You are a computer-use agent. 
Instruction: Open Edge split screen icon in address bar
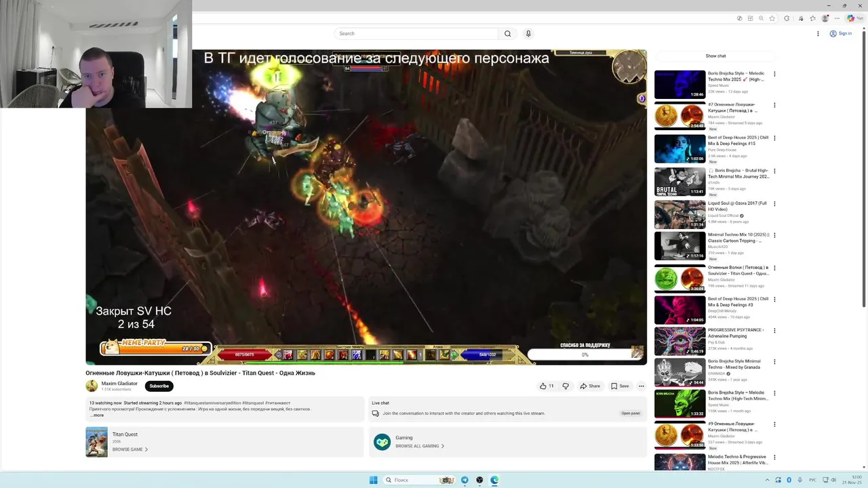point(751,18)
